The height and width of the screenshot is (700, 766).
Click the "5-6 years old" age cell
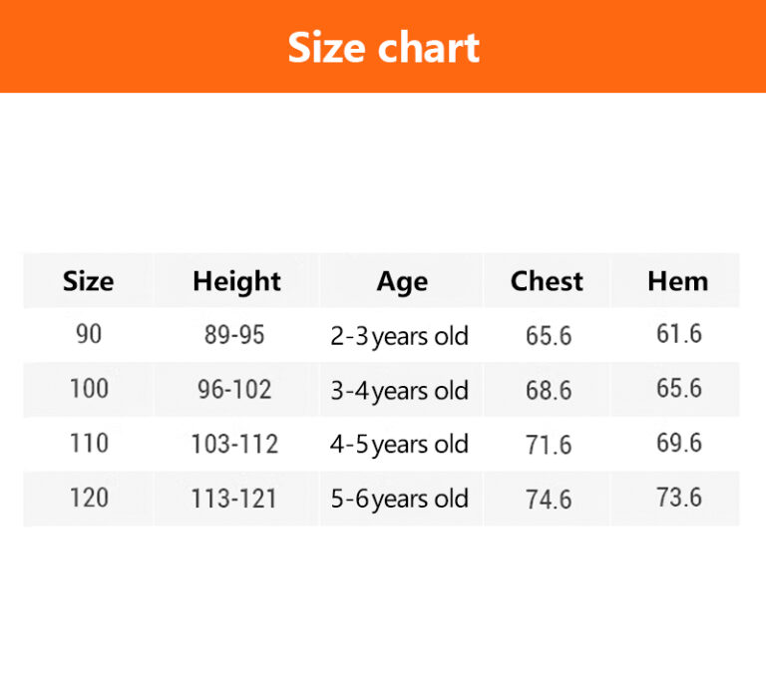coord(399,499)
